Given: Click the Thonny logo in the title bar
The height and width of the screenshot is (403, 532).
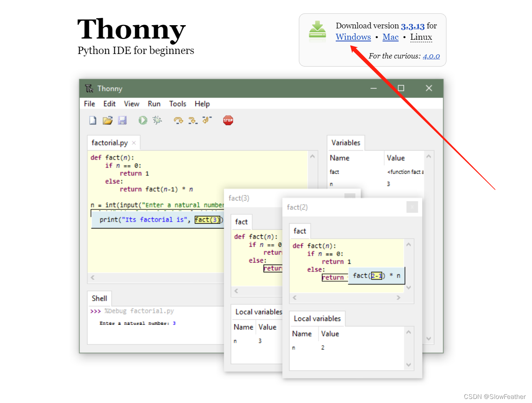Looking at the screenshot, I should 89,88.
